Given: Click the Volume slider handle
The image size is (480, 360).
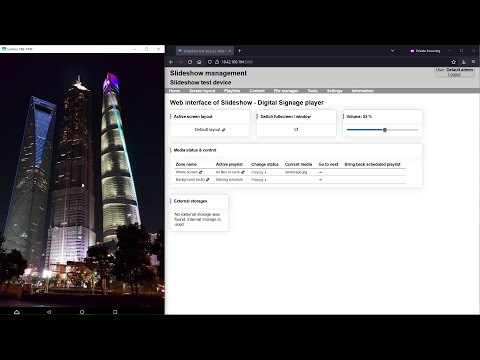Looking at the screenshot, I should click(x=385, y=130).
